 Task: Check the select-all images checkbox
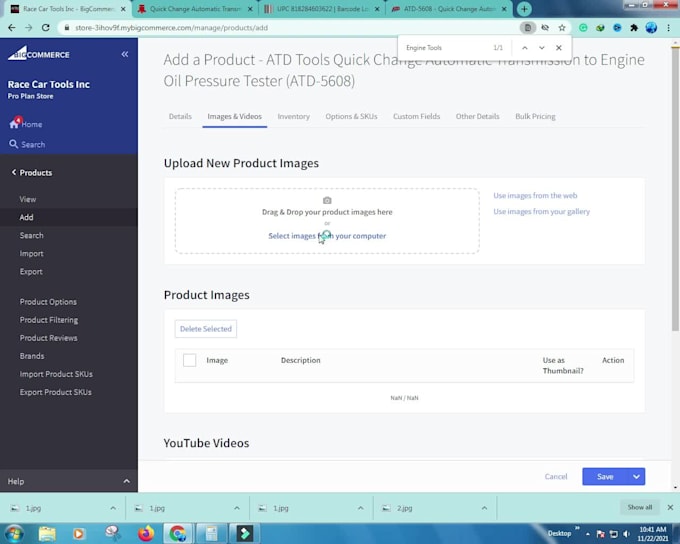coord(190,360)
